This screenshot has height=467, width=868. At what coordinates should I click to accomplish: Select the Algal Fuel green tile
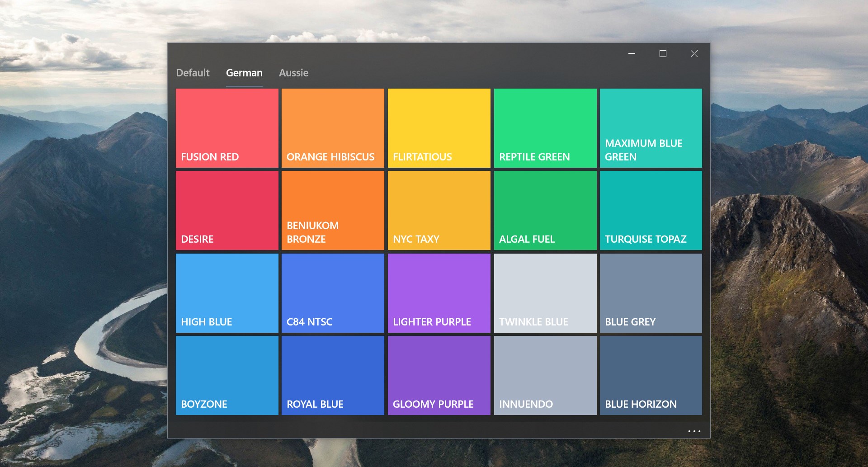545,210
